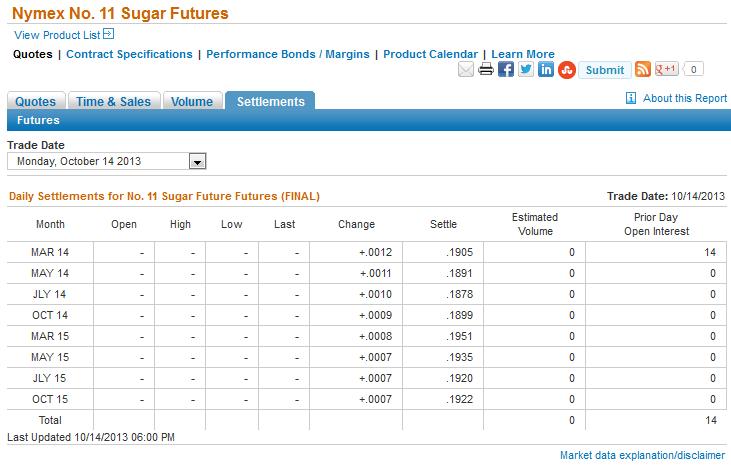Switch to the Volume tab
This screenshot has height=465, width=731.
pyautogui.click(x=192, y=101)
